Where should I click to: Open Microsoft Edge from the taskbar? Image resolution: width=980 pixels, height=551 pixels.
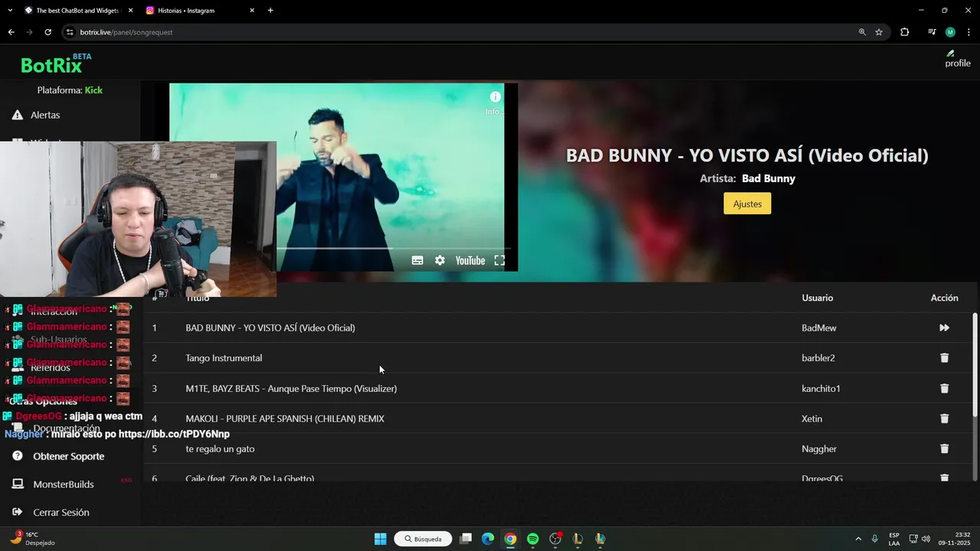pos(488,539)
